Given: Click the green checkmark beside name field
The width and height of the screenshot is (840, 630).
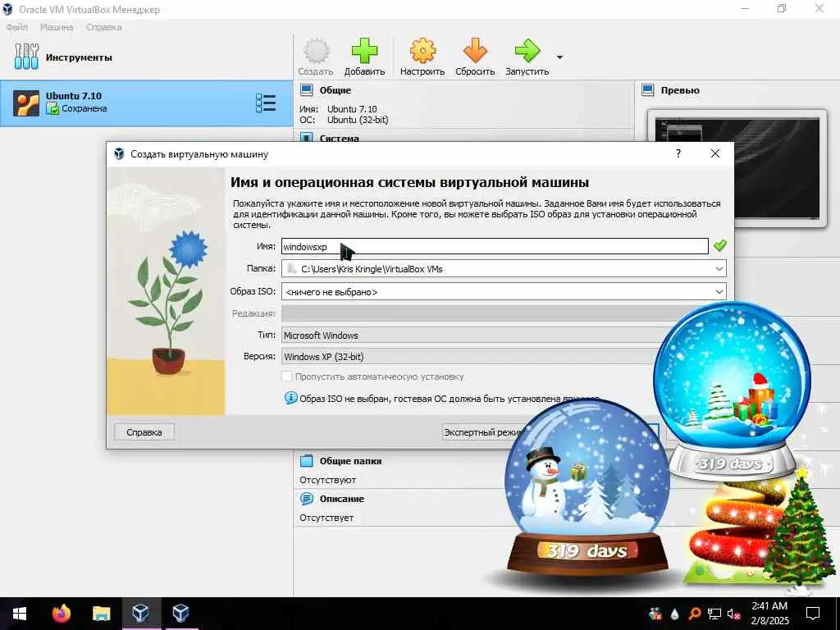Looking at the screenshot, I should [720, 246].
